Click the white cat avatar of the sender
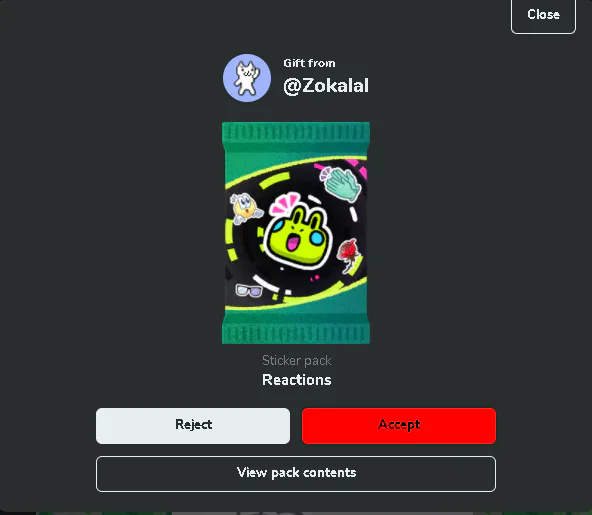592x515 pixels. pyautogui.click(x=247, y=78)
